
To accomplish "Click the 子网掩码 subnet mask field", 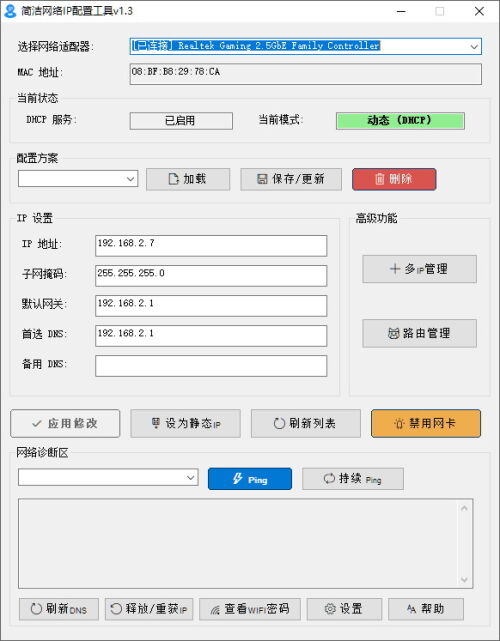I will point(211,276).
